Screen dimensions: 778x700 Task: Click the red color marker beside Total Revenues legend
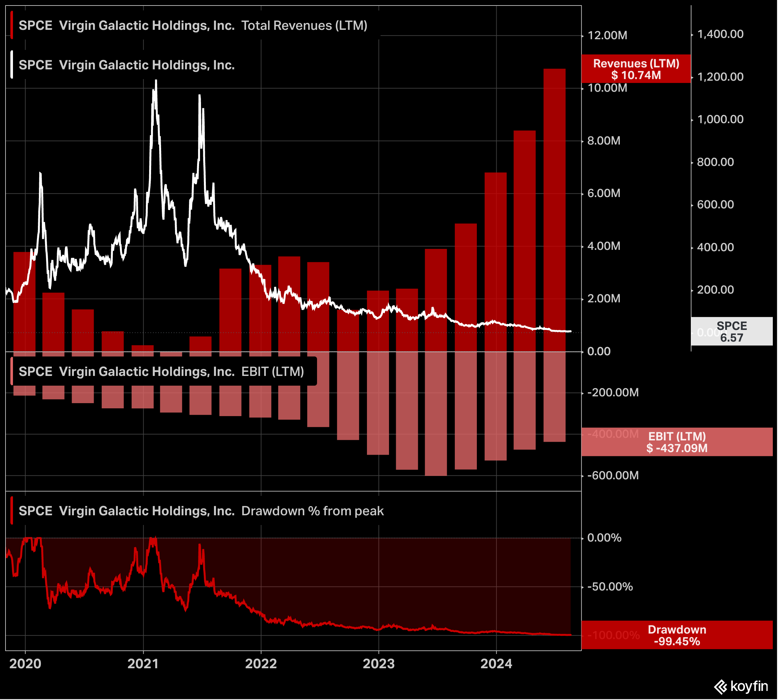12,25
